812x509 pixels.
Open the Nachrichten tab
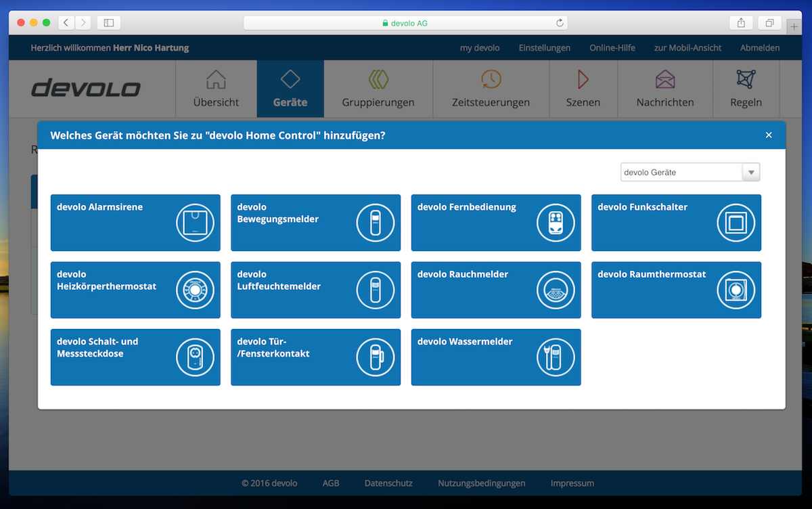click(665, 89)
